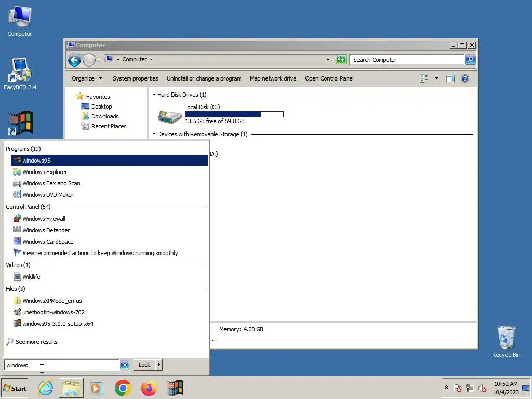Click the forward navigation button
Screen dimensions: 532x399
pyautogui.click(x=89, y=60)
